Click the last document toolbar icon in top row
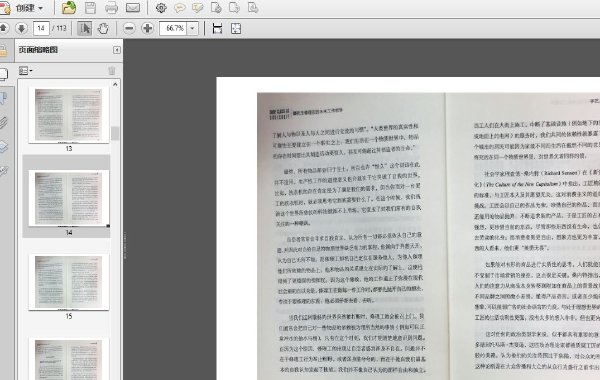The width and height of the screenshot is (600, 380). pyautogui.click(x=253, y=8)
